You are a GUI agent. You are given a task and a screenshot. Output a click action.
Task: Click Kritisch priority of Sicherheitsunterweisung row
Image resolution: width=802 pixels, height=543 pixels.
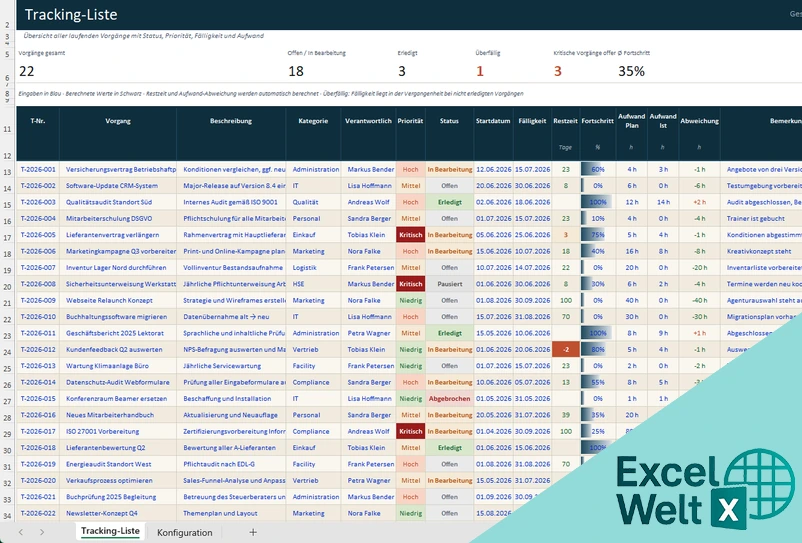410,284
